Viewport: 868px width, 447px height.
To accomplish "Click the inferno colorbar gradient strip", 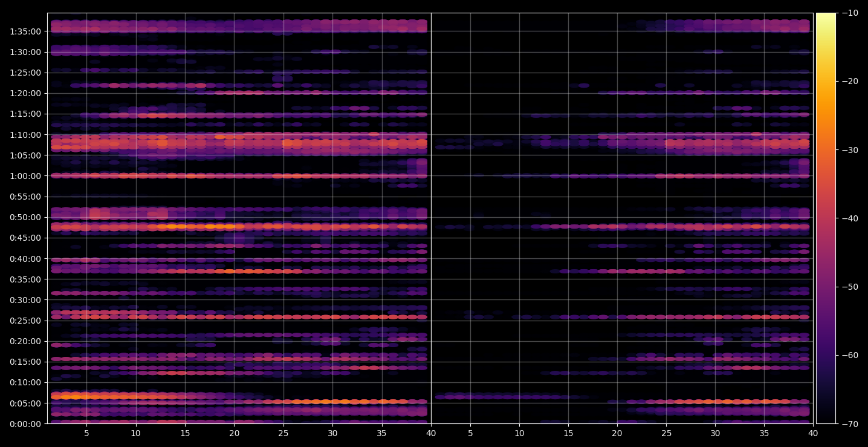I will point(826,218).
